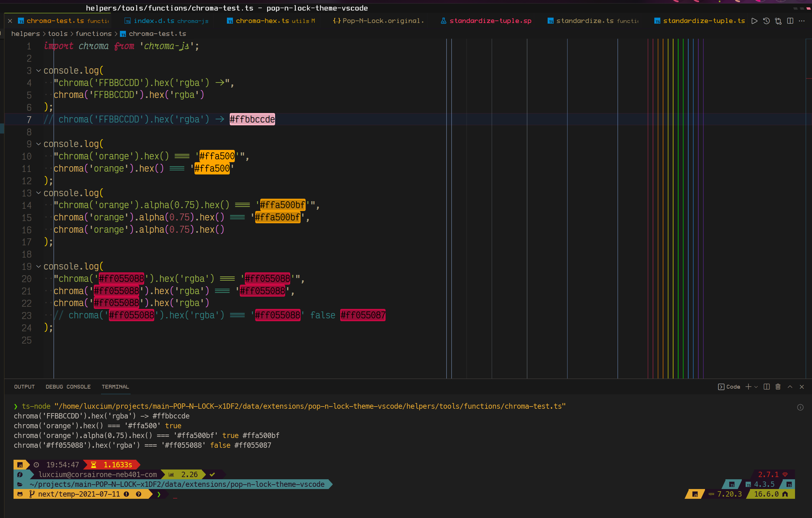Open the editor more actions ellipsis
Image resolution: width=812 pixels, height=518 pixels.
[x=803, y=20]
